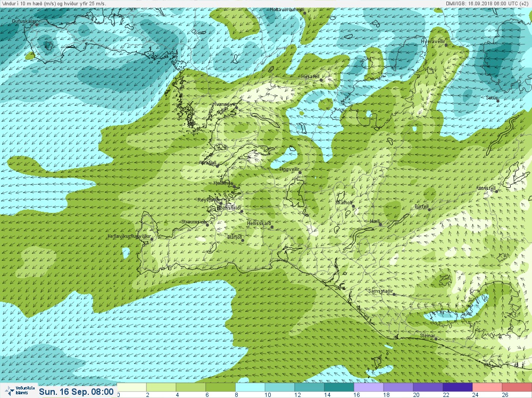Select the Hvanneyri station label
The width and height of the screenshot is (532, 398).
224,104
